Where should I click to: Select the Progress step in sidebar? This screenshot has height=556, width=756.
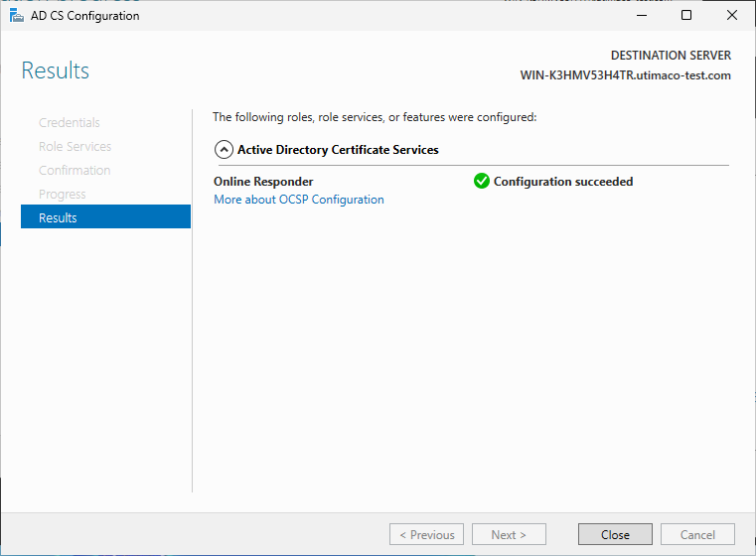63,195
